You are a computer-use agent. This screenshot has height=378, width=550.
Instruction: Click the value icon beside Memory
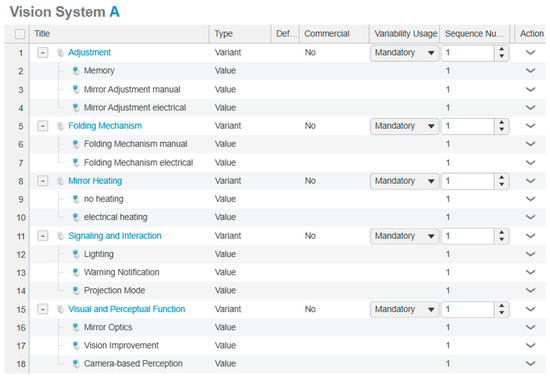[76, 71]
